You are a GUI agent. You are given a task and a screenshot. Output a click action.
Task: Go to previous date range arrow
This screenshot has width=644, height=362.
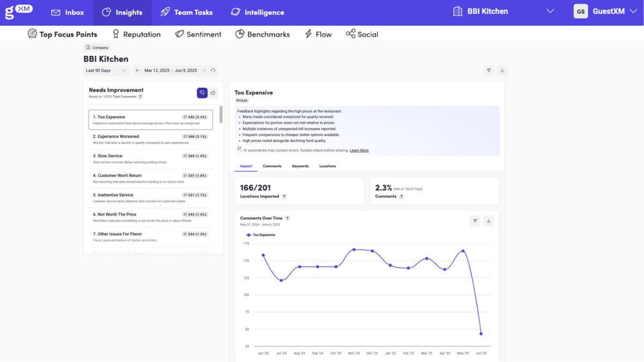click(137, 70)
